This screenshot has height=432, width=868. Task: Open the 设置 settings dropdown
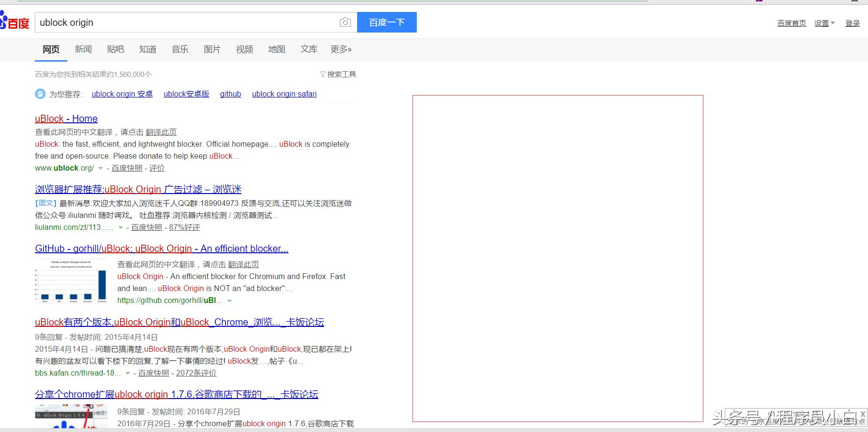coord(824,23)
